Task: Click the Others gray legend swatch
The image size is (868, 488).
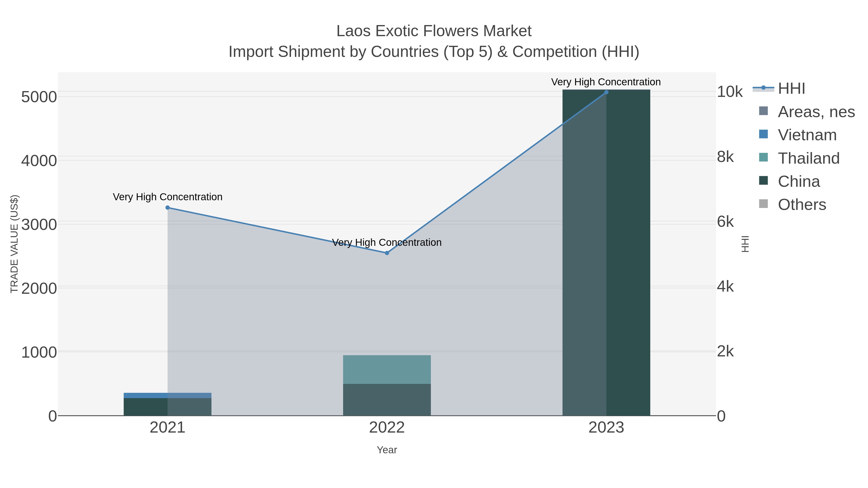Action: tap(763, 204)
